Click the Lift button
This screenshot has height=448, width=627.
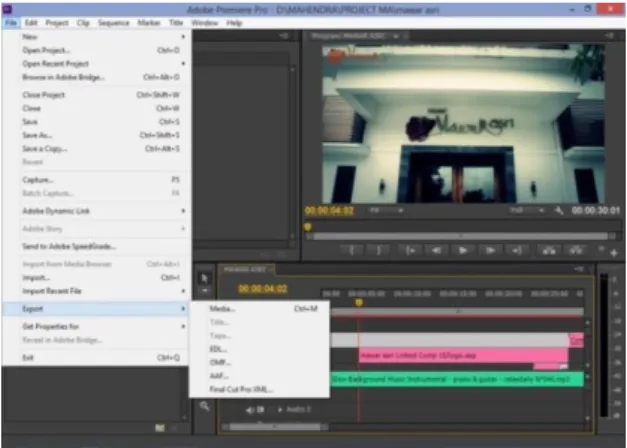click(549, 250)
